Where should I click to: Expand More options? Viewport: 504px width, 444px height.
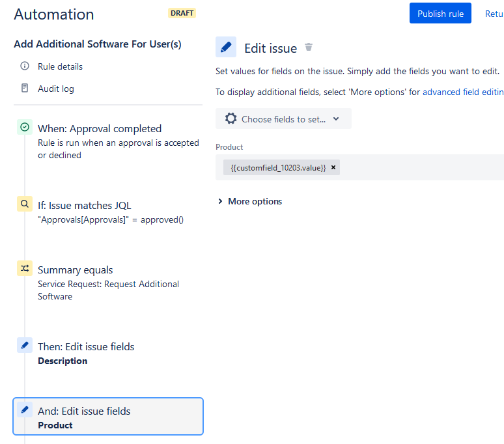250,201
